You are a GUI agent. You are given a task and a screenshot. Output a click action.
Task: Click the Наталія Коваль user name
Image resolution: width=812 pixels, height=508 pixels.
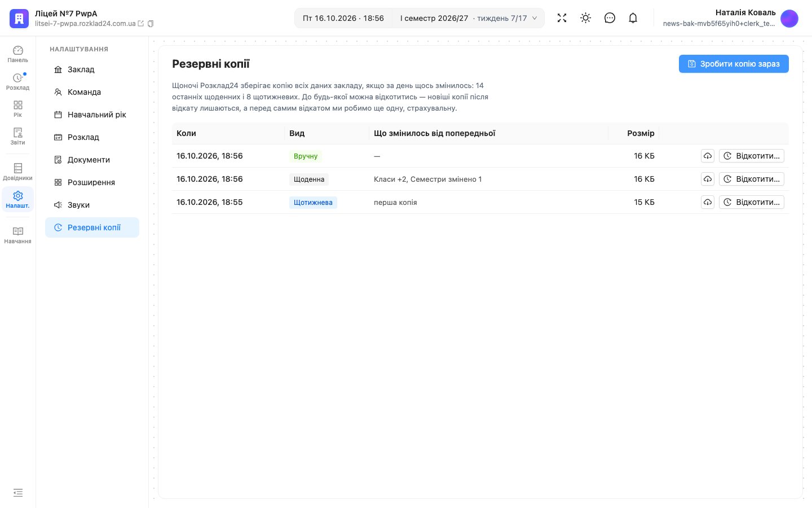tap(745, 12)
